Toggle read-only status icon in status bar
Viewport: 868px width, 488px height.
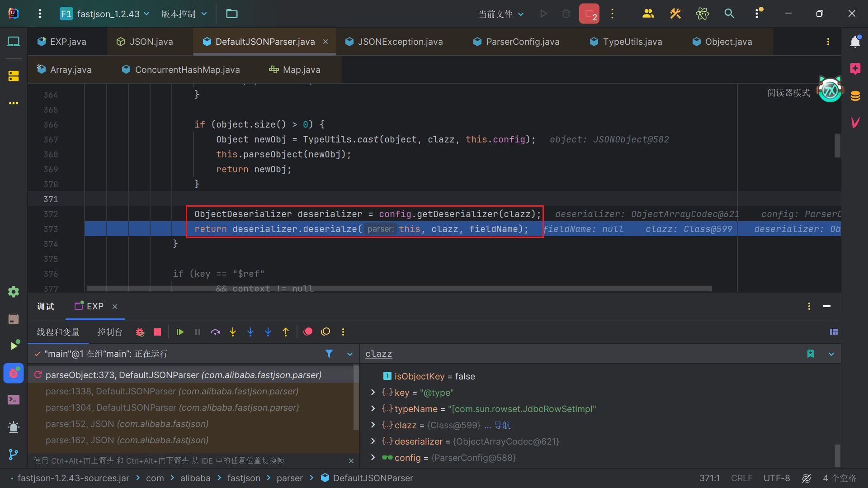[807, 478]
